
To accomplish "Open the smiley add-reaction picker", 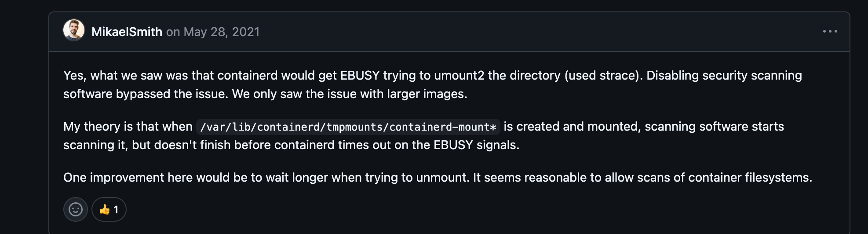I will 76,209.
